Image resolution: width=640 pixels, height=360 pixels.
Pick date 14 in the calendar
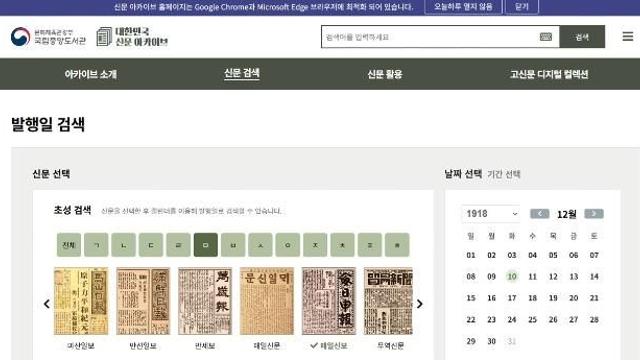tap(594, 276)
